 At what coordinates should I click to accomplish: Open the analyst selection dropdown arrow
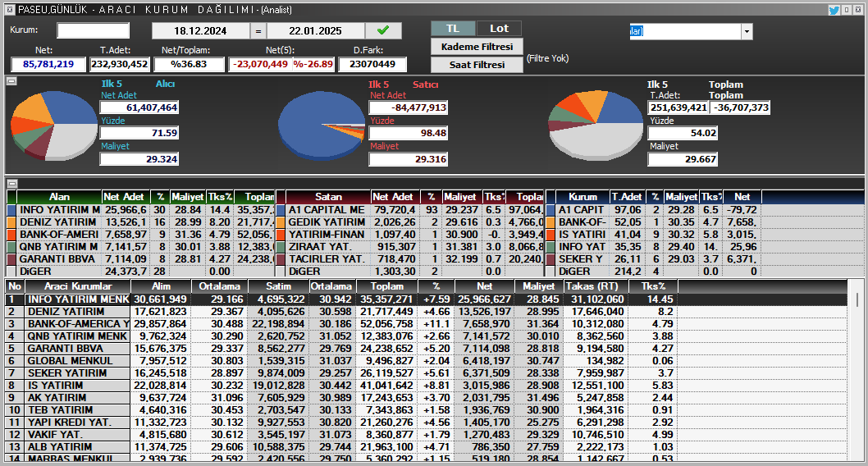pos(747,31)
